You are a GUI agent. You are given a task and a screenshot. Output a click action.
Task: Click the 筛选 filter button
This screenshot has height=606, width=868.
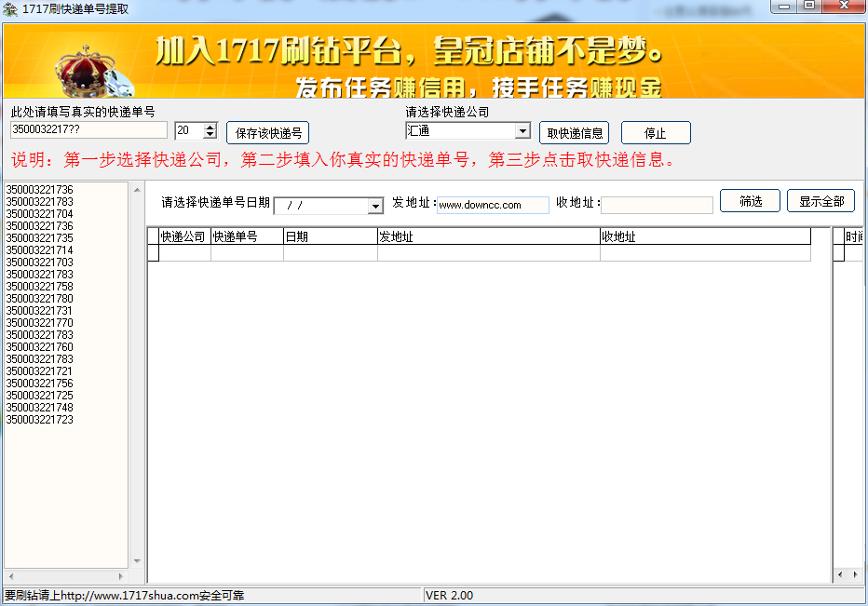(750, 200)
